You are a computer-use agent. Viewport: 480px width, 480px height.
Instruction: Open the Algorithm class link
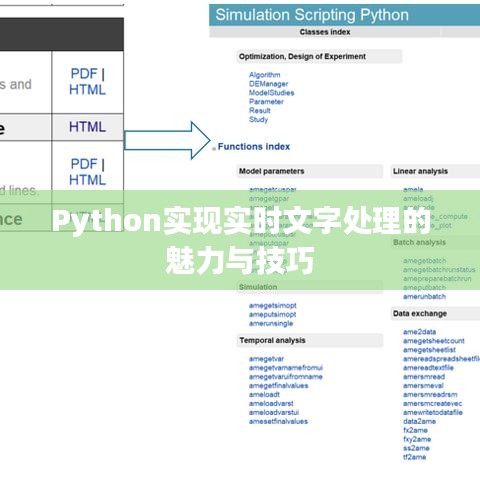tap(265, 75)
